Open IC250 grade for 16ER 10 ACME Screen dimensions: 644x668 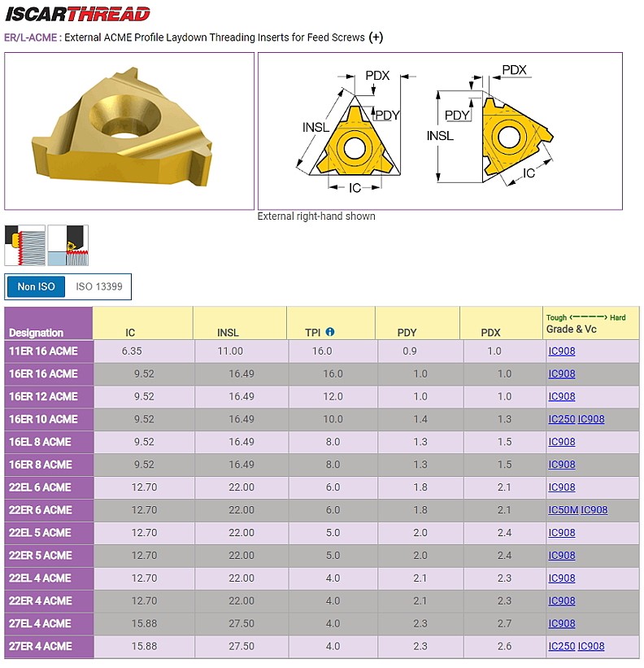pyautogui.click(x=561, y=419)
